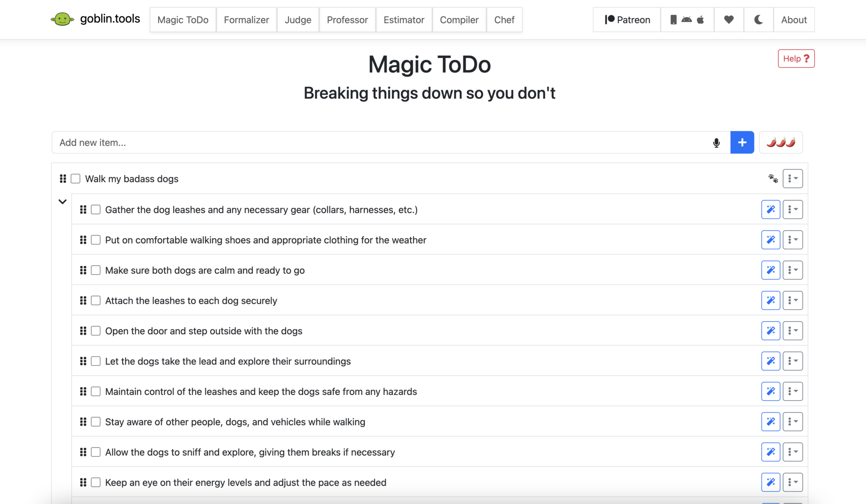Click the heart icon in the header
The image size is (866, 504).
[x=729, y=19]
